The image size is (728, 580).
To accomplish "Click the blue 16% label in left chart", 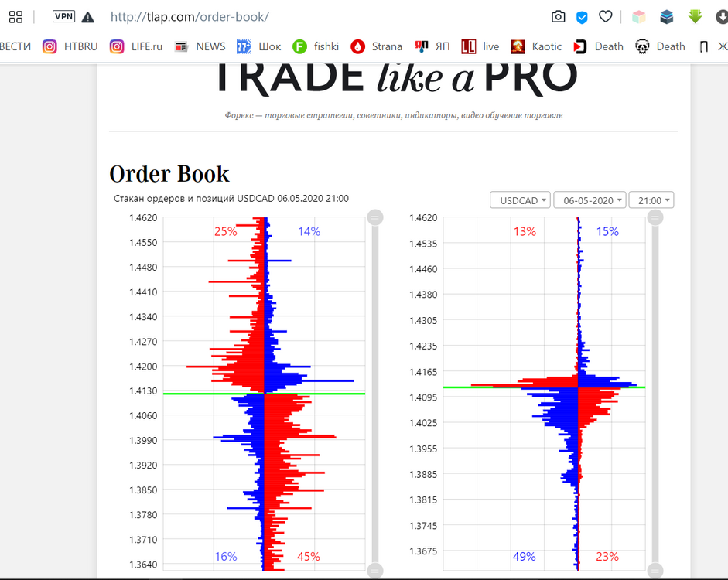I will [x=226, y=556].
